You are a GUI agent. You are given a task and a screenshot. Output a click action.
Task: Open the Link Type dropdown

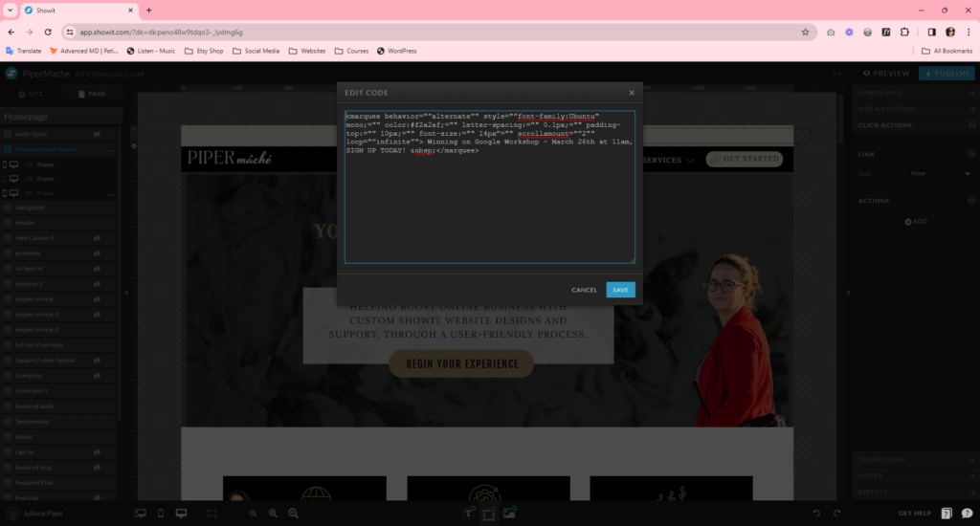click(940, 174)
